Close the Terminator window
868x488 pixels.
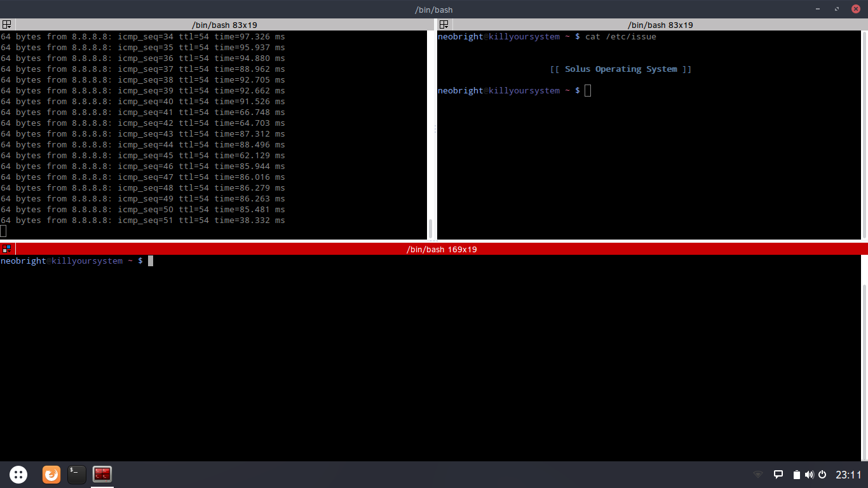pos(855,9)
